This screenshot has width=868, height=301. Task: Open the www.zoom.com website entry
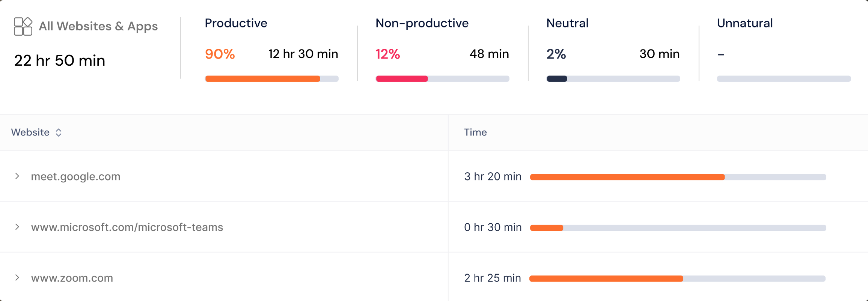click(72, 278)
